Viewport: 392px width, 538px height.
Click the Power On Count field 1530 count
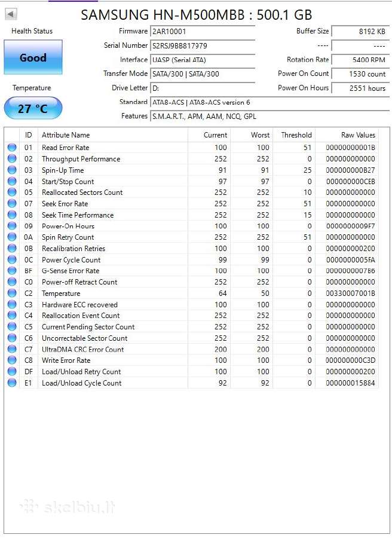(x=360, y=74)
